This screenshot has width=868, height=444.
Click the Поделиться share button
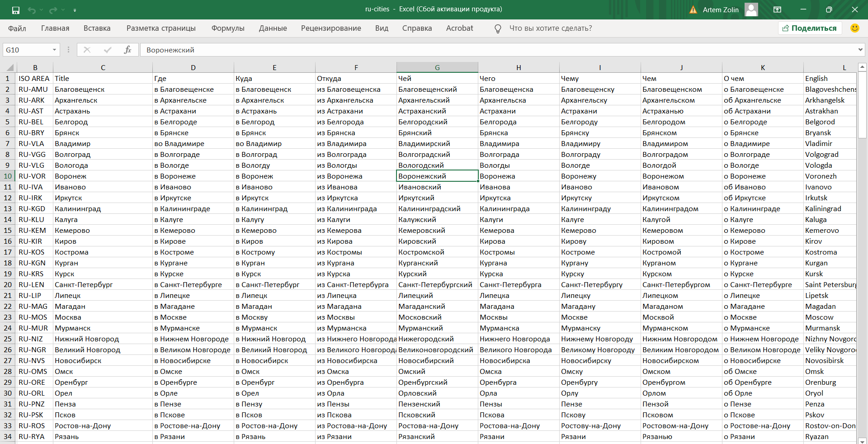pyautogui.click(x=810, y=28)
